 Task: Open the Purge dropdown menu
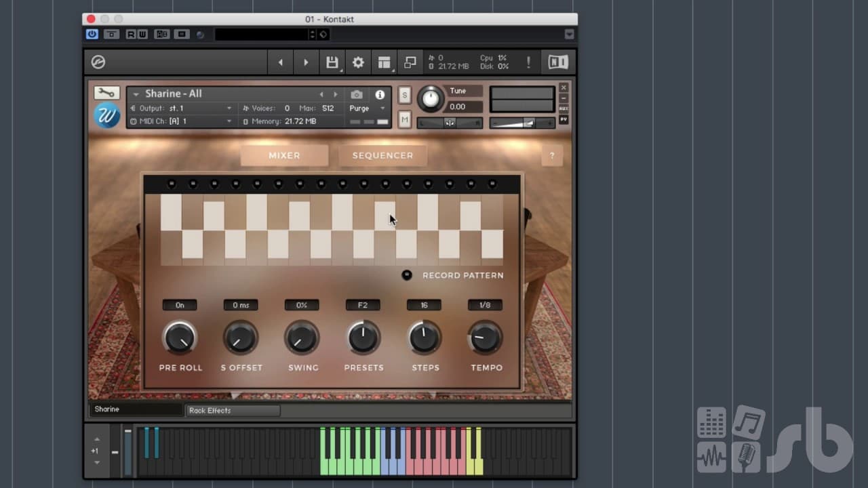(367, 108)
